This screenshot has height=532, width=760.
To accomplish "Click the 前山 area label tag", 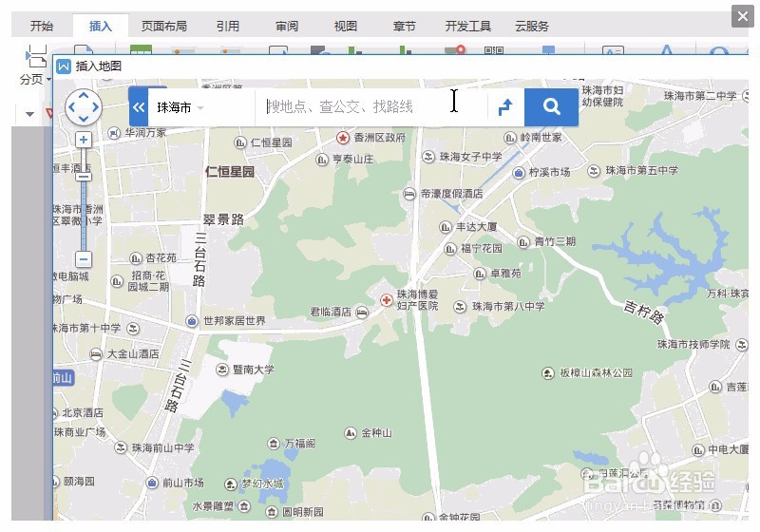I will [63, 378].
